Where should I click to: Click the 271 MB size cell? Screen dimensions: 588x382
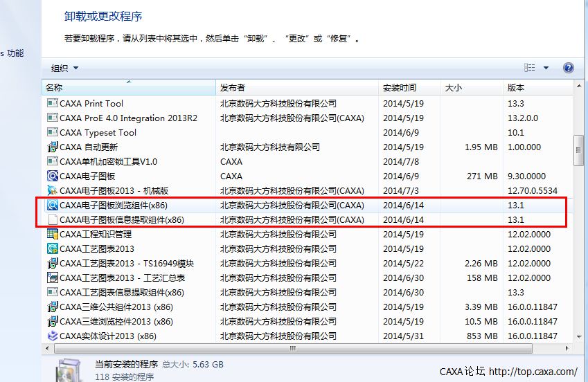pos(482,176)
